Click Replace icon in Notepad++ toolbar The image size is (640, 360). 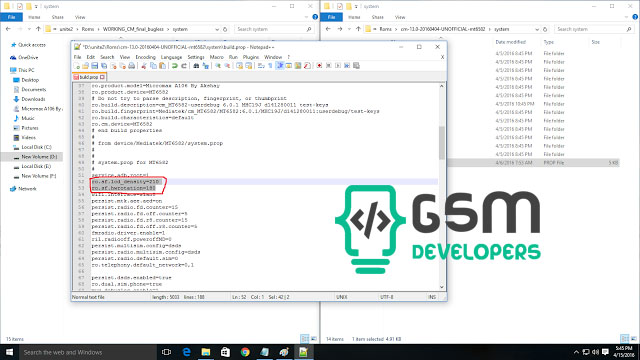click(206, 66)
